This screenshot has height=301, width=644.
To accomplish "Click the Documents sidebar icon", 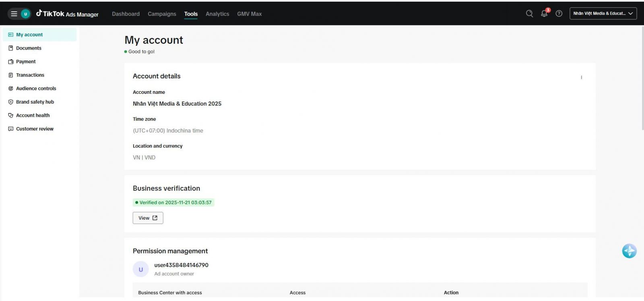I will (x=11, y=48).
